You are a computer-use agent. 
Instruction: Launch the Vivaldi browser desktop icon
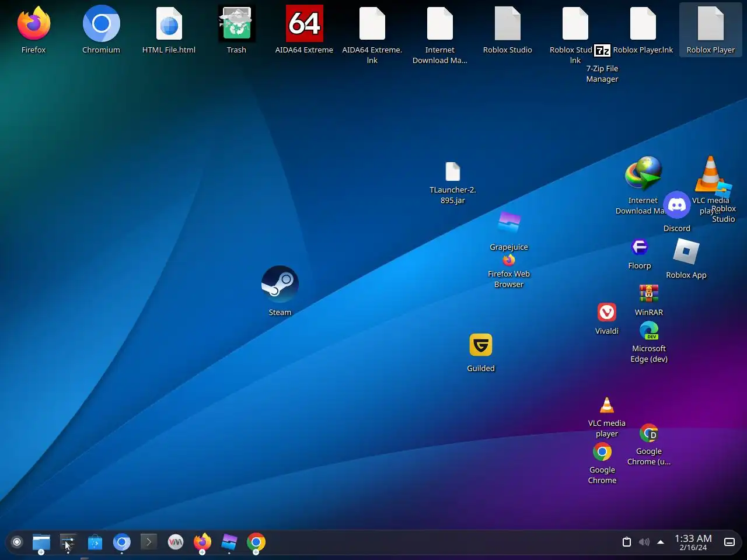click(607, 312)
